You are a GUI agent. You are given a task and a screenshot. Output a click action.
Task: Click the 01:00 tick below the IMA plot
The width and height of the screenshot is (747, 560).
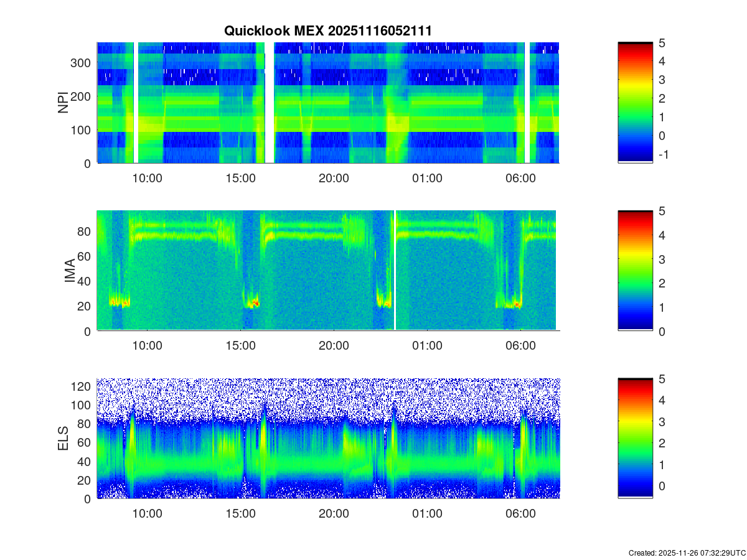click(427, 346)
